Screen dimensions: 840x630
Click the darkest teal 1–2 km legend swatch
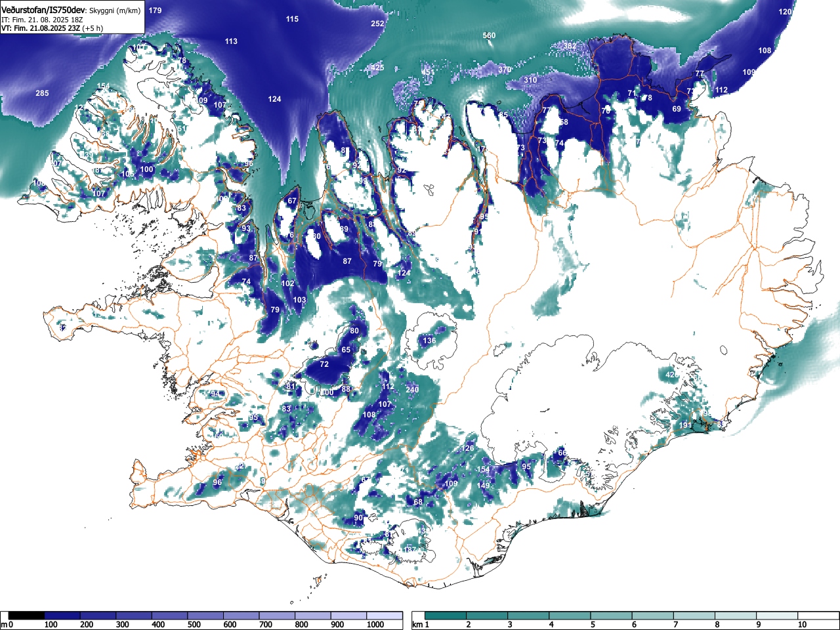click(x=446, y=616)
